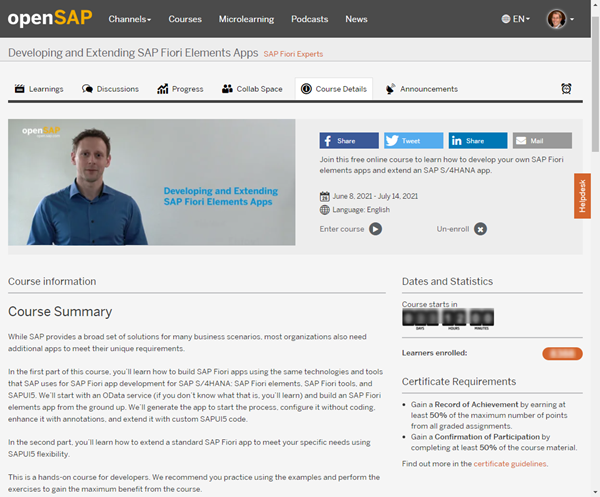The image size is (600, 497).
Task: Click the openSAP logo in header
Action: tap(51, 18)
